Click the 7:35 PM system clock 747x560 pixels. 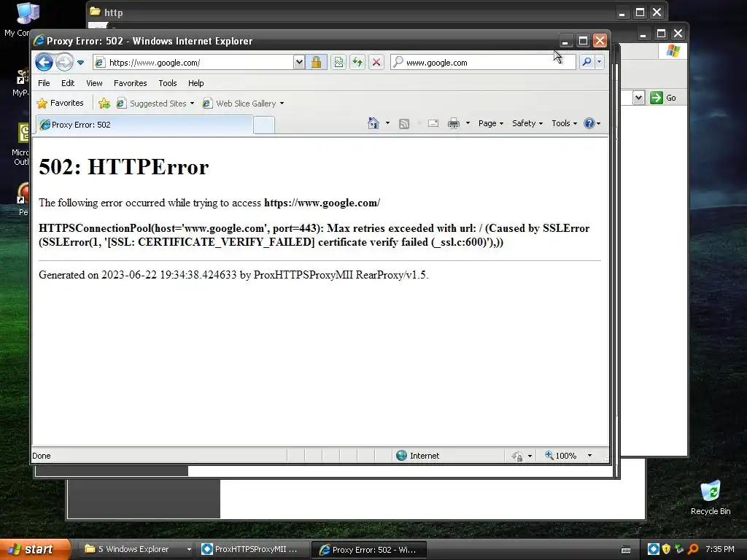coord(720,549)
